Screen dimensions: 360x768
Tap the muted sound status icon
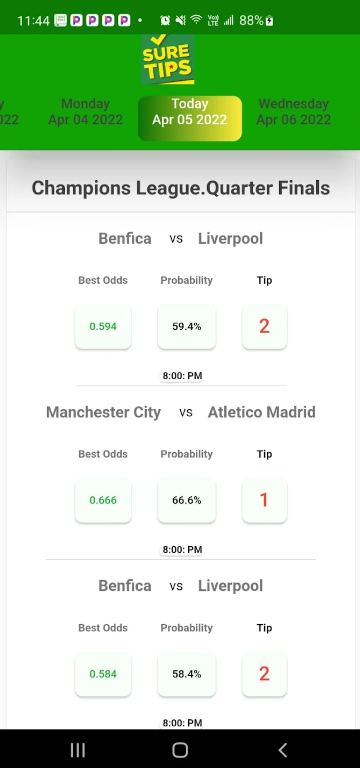[x=181, y=21]
